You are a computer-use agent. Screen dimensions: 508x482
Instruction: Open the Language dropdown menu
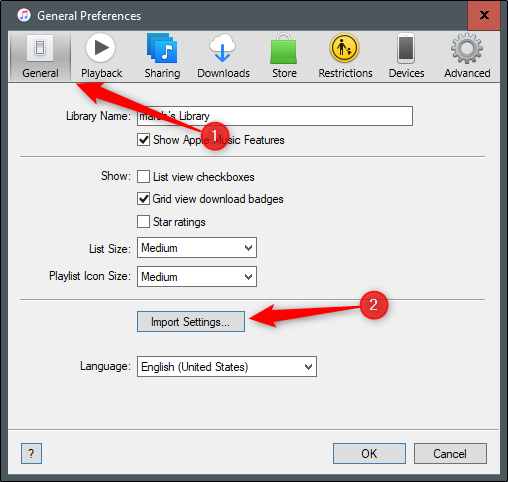pos(227,367)
